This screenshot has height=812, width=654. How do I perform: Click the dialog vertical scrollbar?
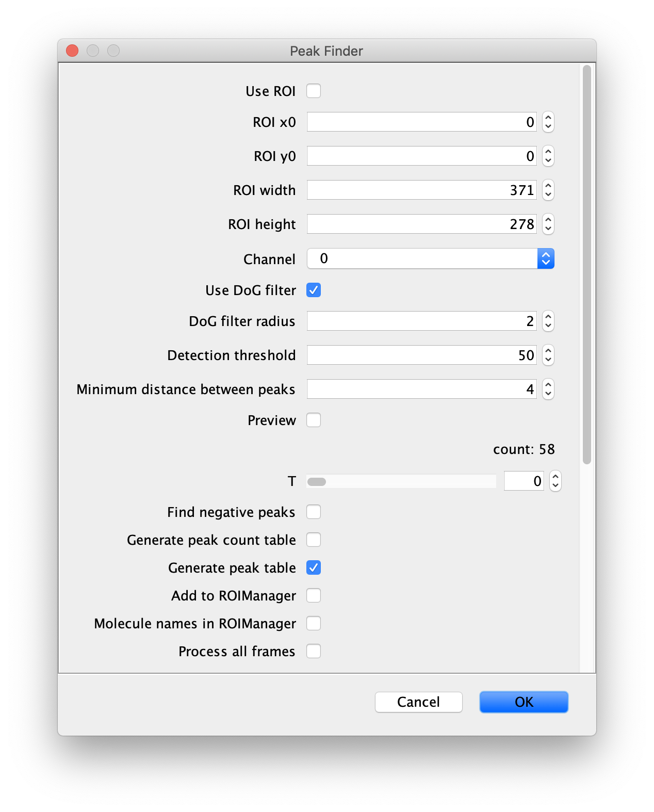click(x=587, y=265)
